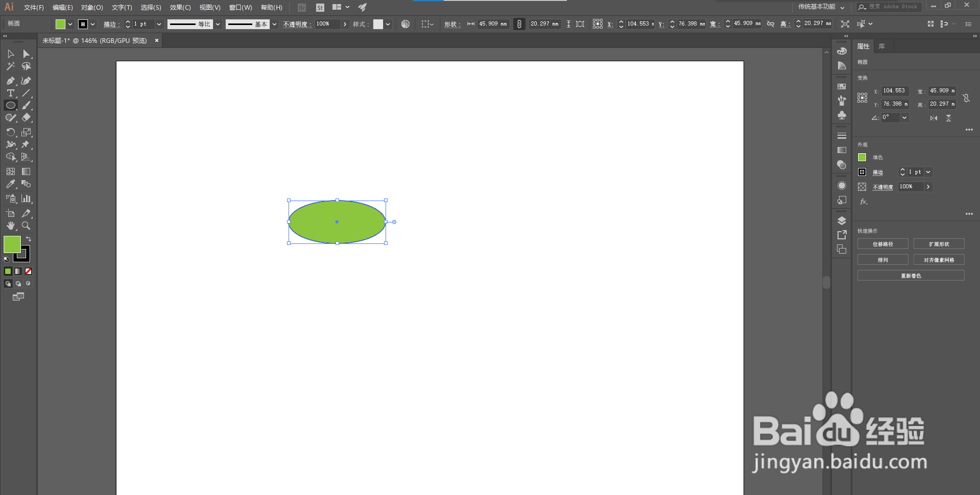The height and width of the screenshot is (495, 980).
Task: Choose the Perspective Grid tool
Action: pyautogui.click(x=26, y=157)
